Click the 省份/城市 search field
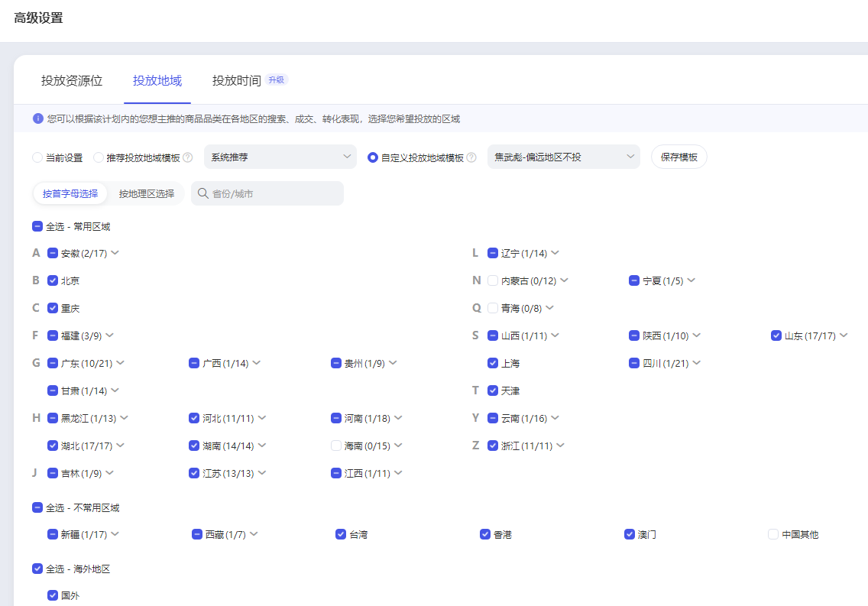Image resolution: width=868 pixels, height=606 pixels. [x=274, y=193]
